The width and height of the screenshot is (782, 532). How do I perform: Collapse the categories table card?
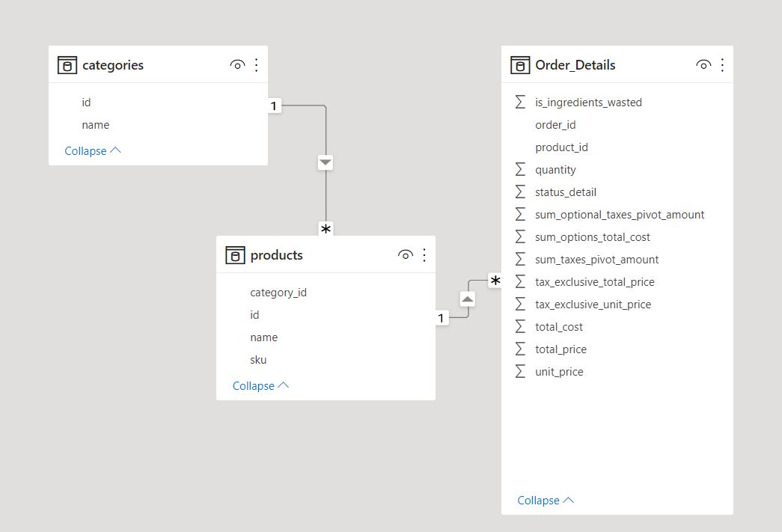(93, 150)
